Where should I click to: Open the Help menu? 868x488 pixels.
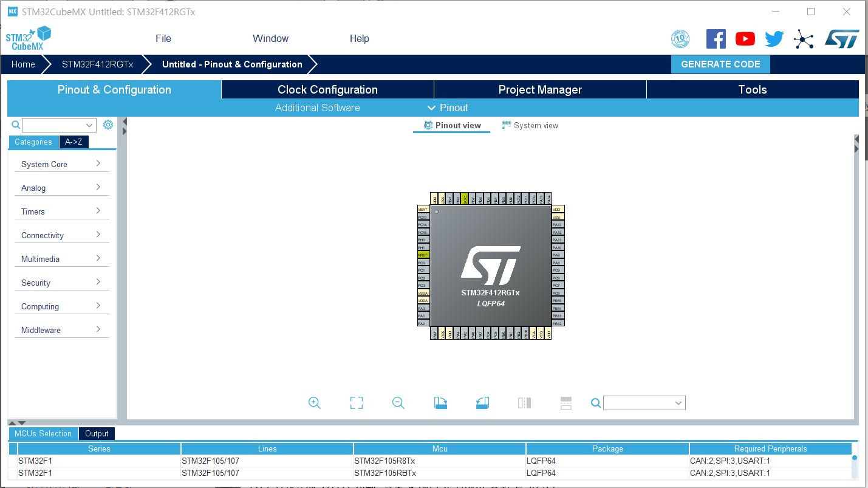tap(359, 38)
